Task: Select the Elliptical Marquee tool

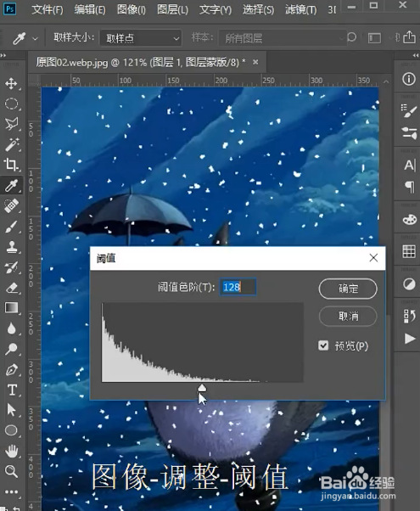Action: tap(11, 104)
